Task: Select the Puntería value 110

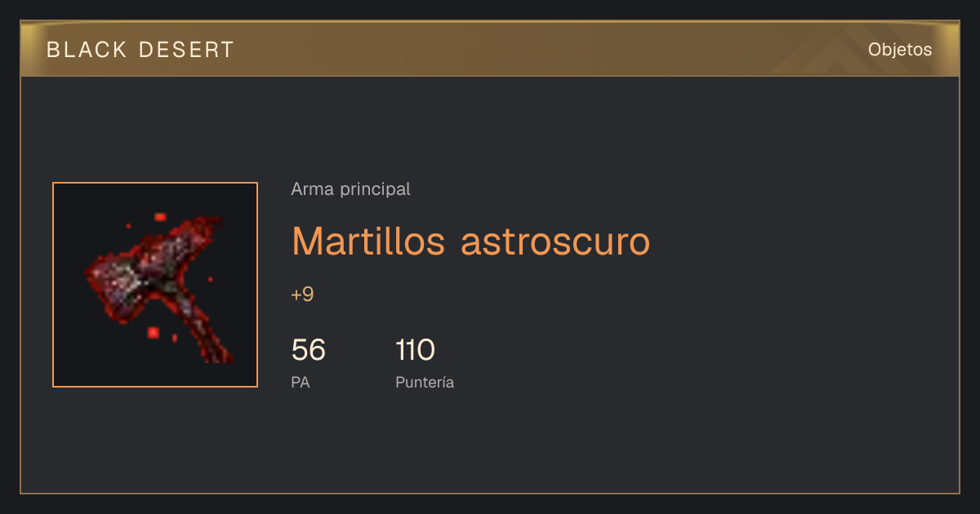Action: pos(415,351)
